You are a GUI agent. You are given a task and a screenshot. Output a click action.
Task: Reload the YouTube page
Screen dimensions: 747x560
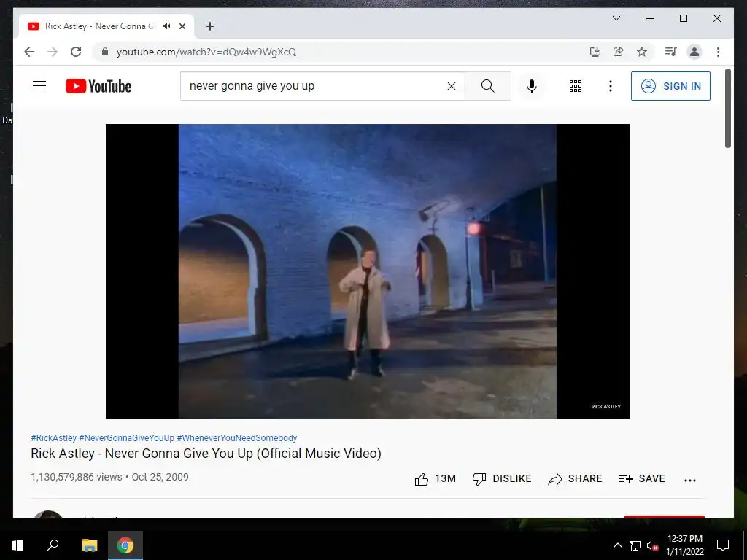click(76, 52)
